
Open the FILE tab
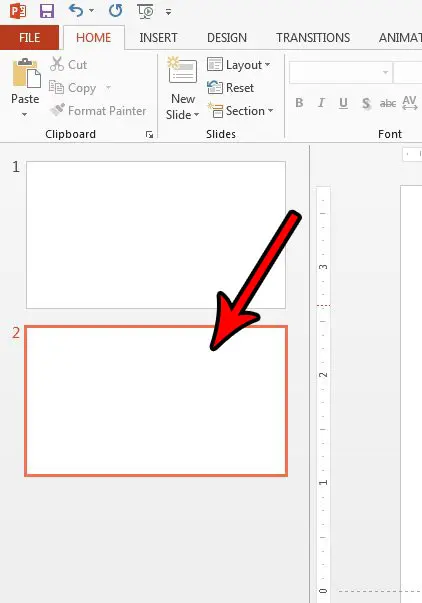click(30, 38)
